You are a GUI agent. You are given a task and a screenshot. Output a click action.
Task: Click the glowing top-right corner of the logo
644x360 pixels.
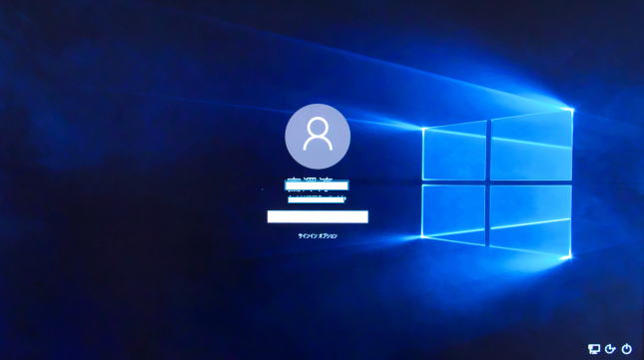pyautogui.click(x=570, y=110)
